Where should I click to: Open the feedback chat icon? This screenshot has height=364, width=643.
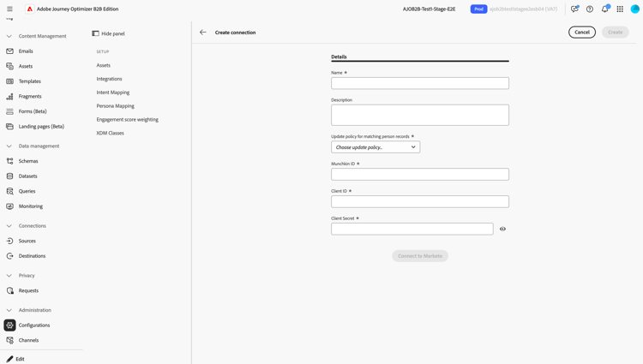point(574,9)
